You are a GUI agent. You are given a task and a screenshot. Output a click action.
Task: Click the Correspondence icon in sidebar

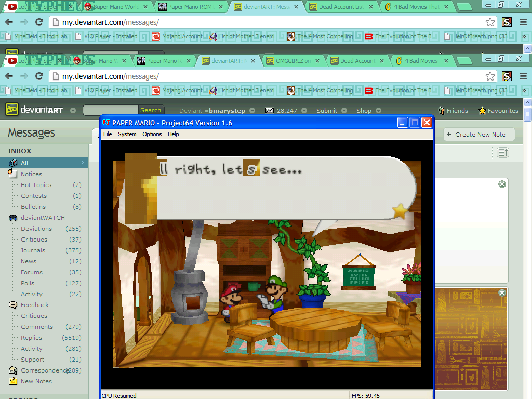(13, 370)
